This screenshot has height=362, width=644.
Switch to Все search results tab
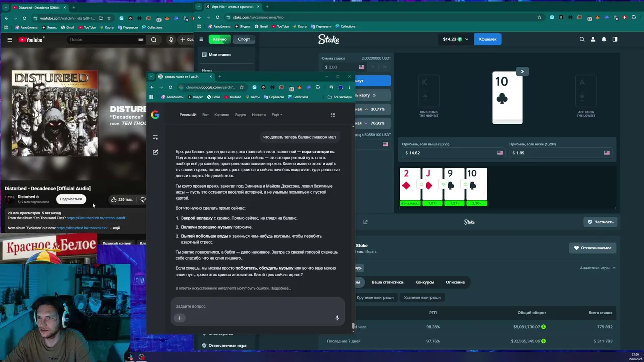[205, 115]
